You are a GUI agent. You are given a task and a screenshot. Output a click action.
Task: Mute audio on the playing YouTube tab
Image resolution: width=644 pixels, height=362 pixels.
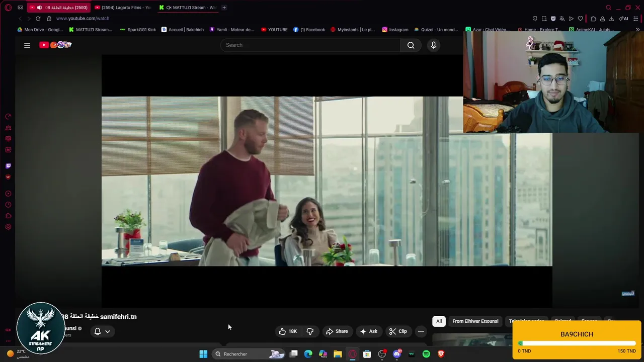(x=39, y=8)
